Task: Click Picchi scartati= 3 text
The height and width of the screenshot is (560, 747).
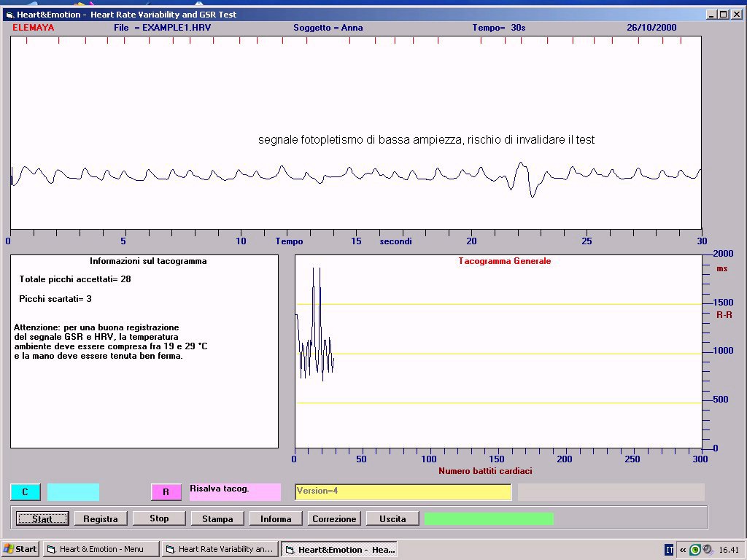Action: click(55, 299)
